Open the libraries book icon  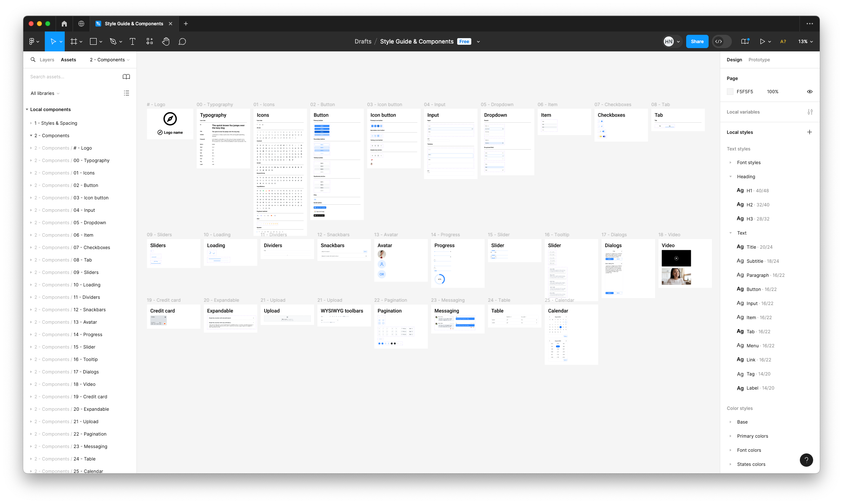pos(127,77)
